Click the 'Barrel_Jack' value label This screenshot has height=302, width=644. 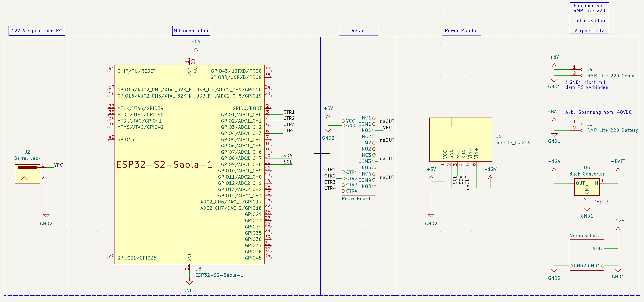(27, 158)
